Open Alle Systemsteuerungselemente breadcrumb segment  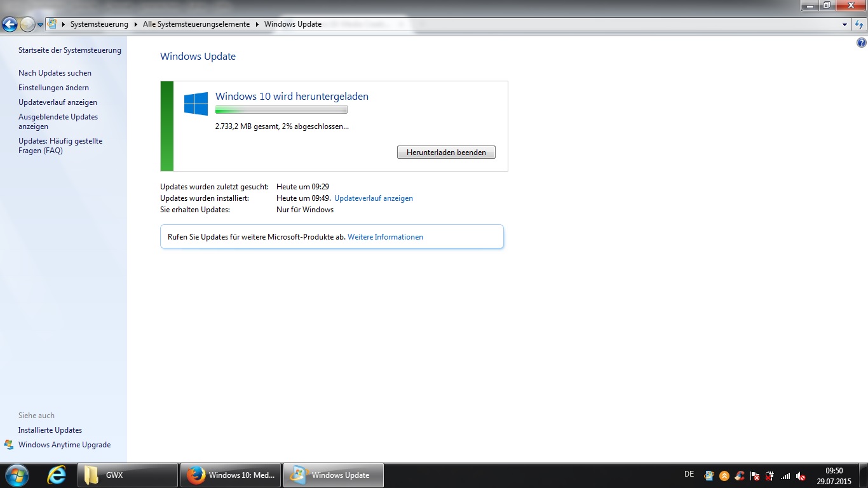[x=198, y=24]
